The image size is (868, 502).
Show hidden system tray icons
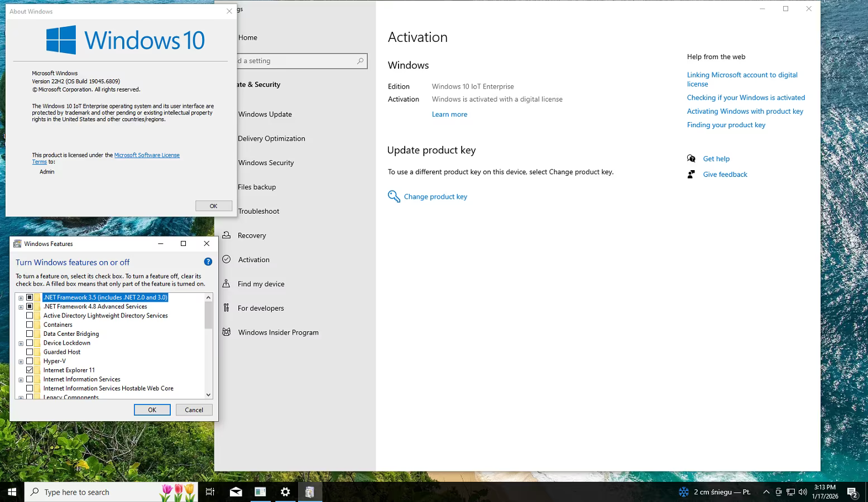coord(766,492)
